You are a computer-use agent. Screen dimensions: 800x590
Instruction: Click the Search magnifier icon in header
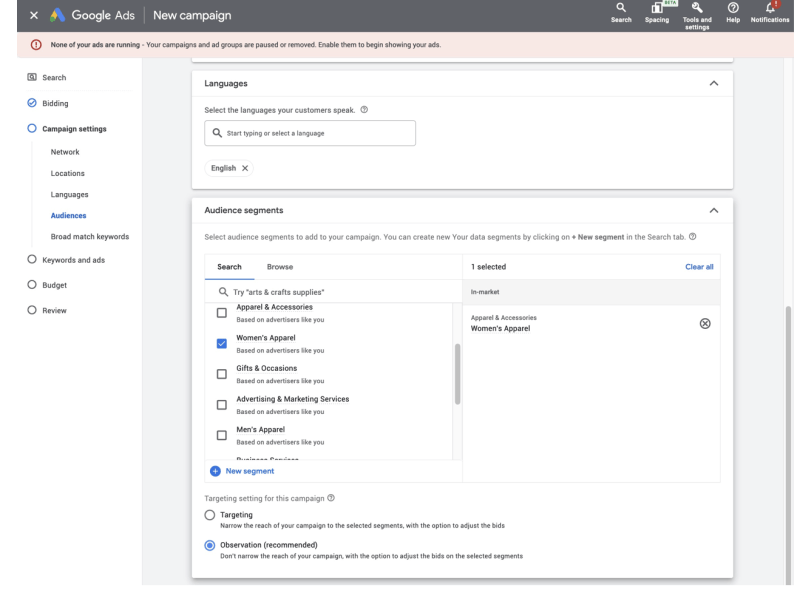621,10
